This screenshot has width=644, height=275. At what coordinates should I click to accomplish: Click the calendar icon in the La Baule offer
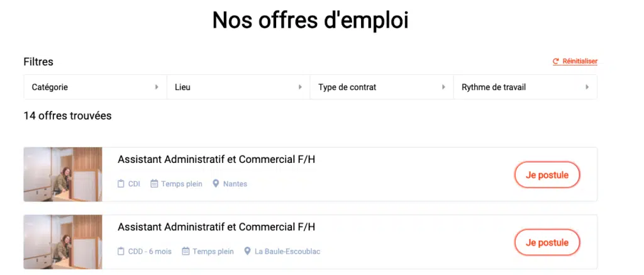186,251
